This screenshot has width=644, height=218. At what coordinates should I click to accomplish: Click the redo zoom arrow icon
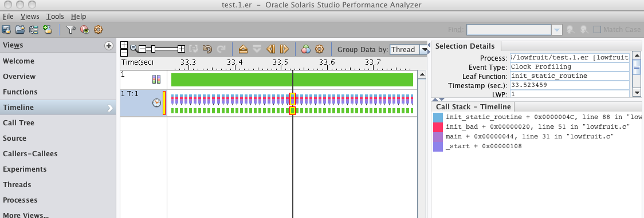[x=221, y=49]
